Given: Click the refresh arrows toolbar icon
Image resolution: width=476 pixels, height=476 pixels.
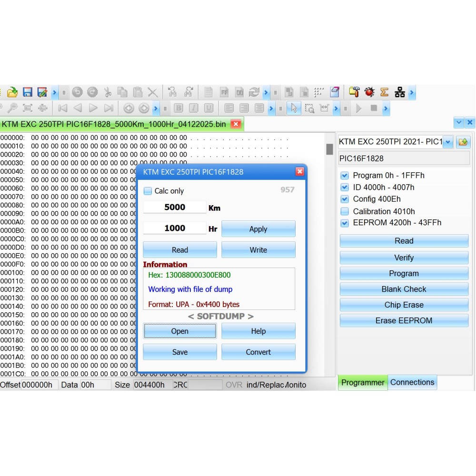Looking at the screenshot, I should click(254, 92).
